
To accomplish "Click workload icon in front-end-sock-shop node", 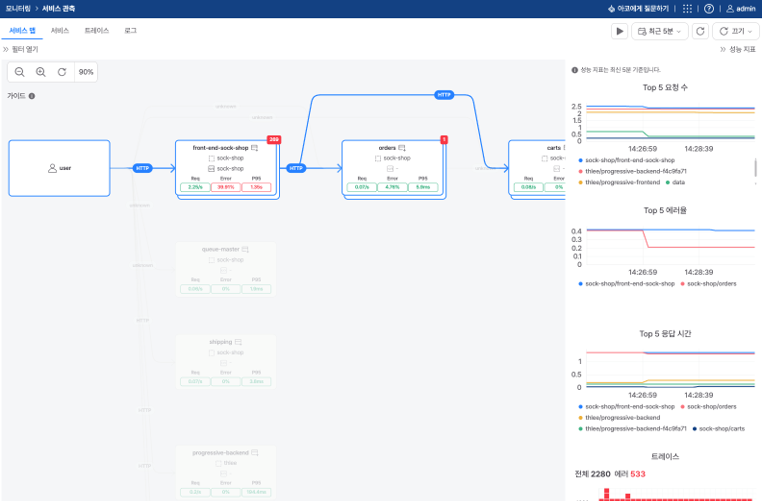I will click(x=211, y=169).
